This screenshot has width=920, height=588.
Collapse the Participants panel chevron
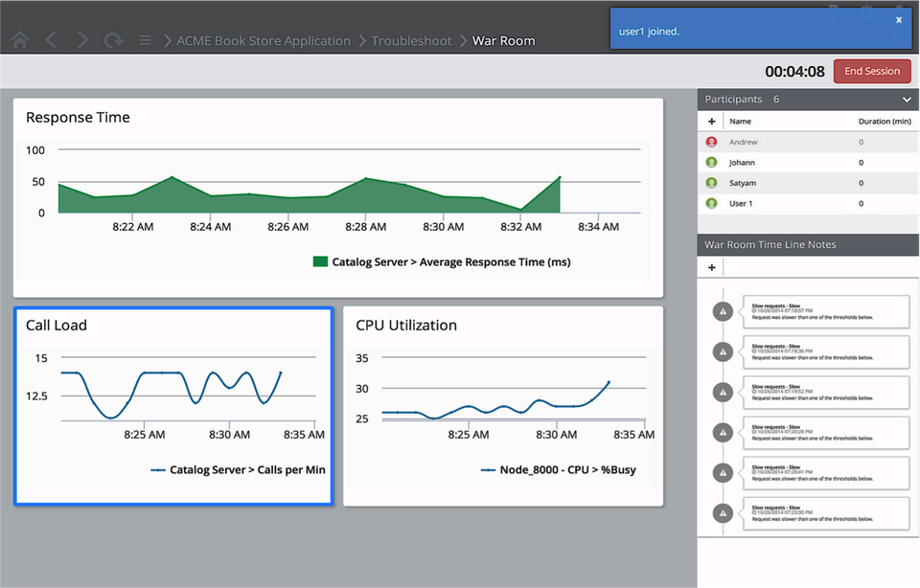(907, 100)
